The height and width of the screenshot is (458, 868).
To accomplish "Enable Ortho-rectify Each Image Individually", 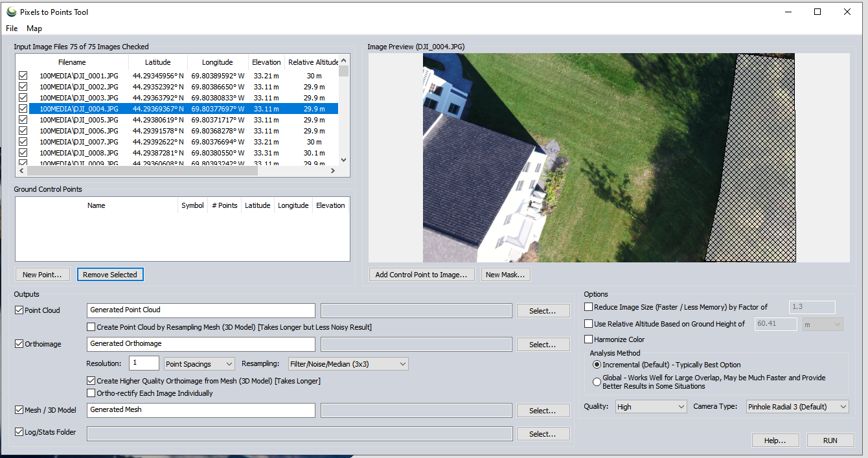I will point(91,393).
